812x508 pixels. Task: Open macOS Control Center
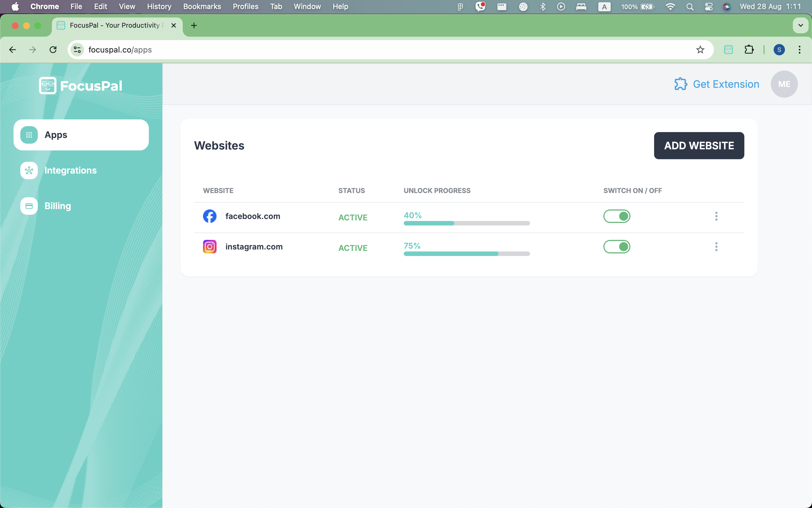708,7
